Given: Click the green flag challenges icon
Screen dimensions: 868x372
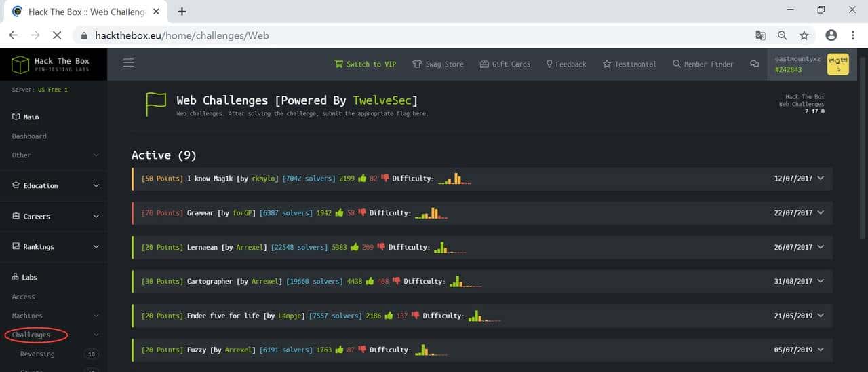Looking at the screenshot, I should coord(156,104).
